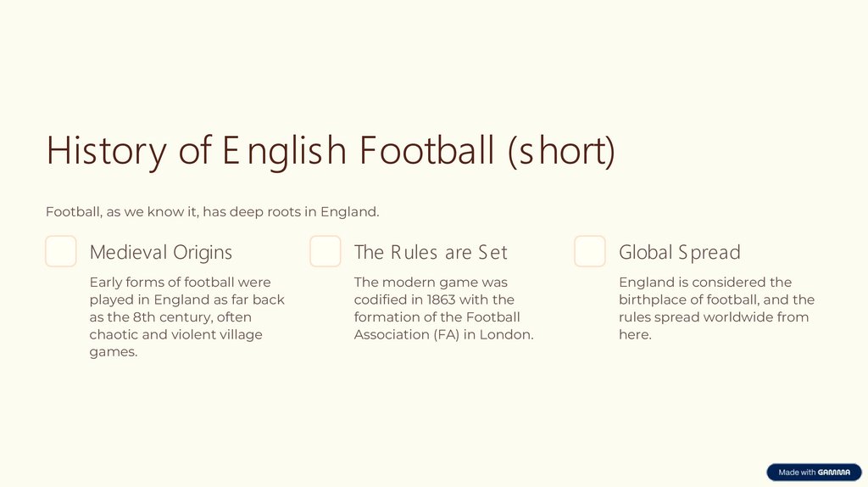868x487 pixels.
Task: Click the year 1863 in the text
Action: 441,299
